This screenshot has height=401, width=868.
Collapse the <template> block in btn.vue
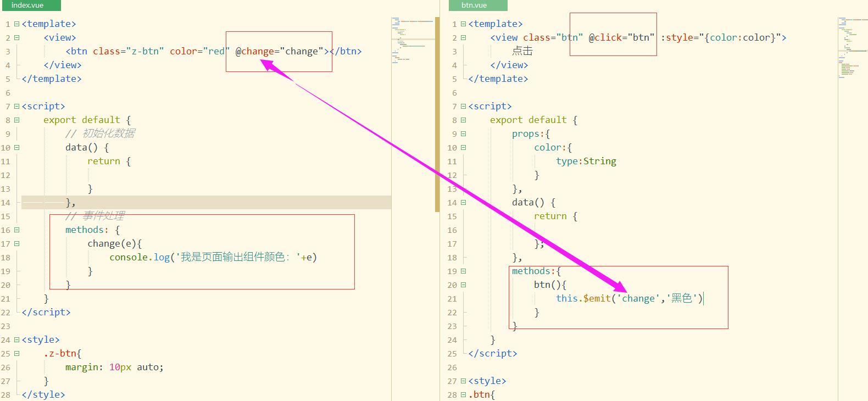click(x=463, y=24)
